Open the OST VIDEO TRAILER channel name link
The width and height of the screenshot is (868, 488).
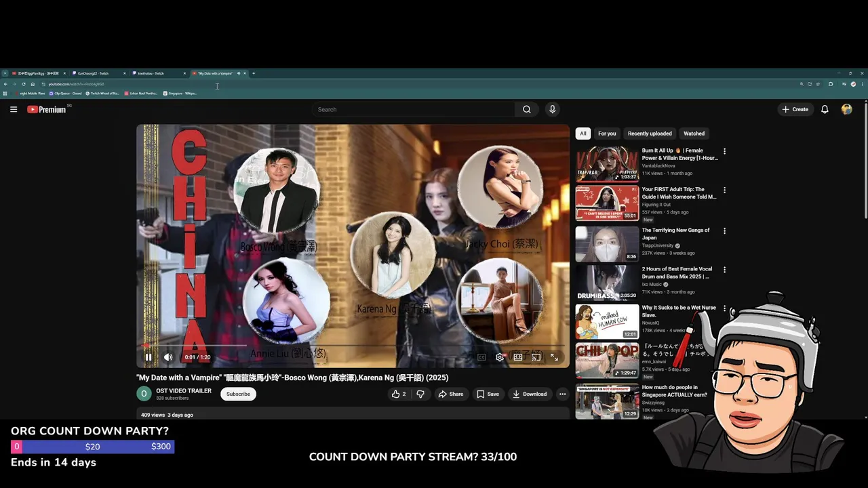pos(184,390)
